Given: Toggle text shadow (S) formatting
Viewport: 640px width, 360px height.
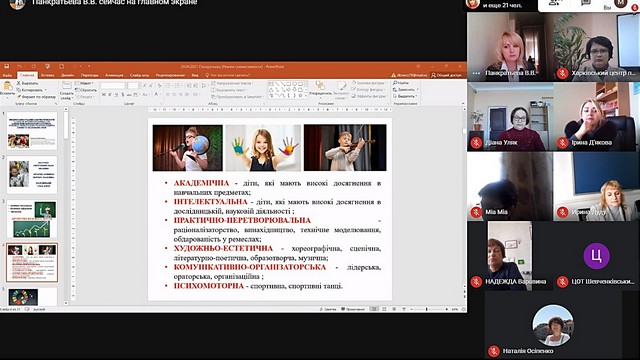Looking at the screenshot, I should click(x=122, y=95).
